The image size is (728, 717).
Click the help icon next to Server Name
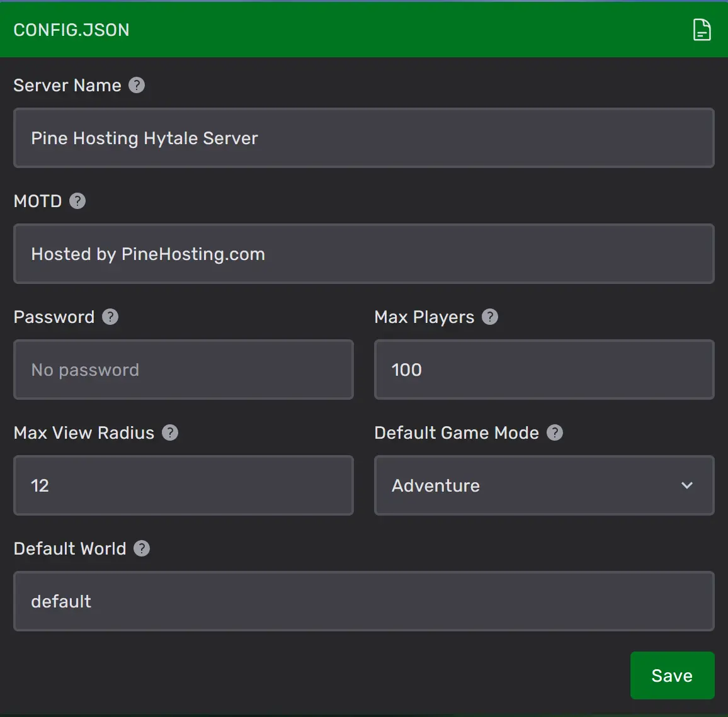tap(137, 85)
